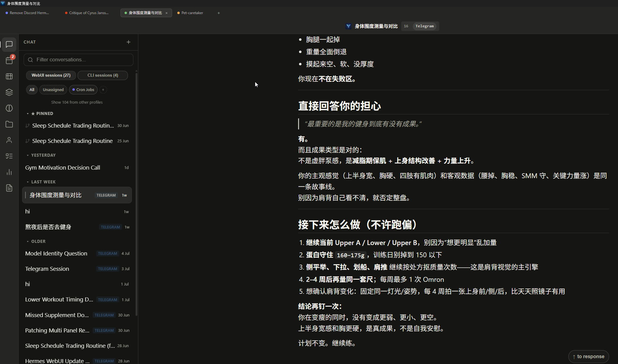Click the 160-175g inline code text
The width and height of the screenshot is (618, 364).
tap(351, 255)
